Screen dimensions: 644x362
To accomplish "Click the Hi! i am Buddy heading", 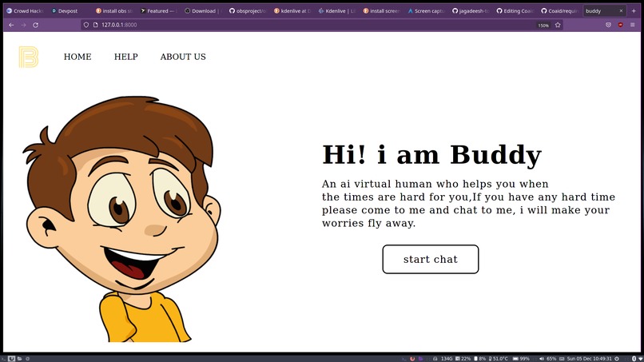I will tap(431, 155).
